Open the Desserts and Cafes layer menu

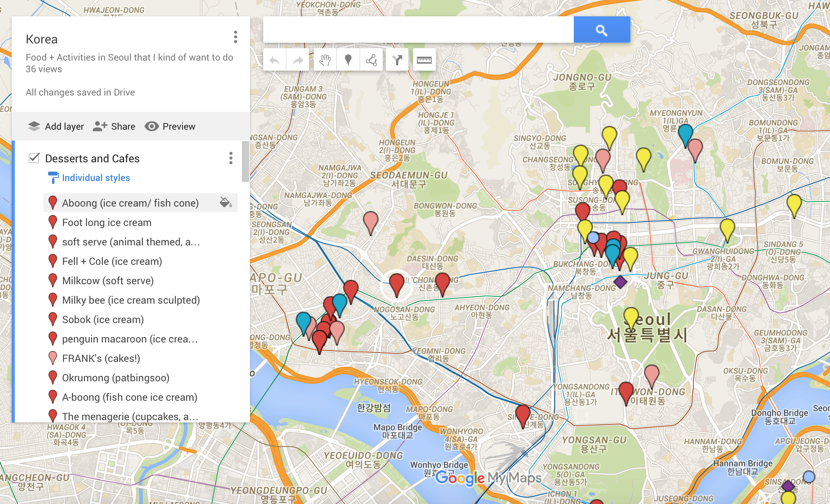(x=231, y=158)
